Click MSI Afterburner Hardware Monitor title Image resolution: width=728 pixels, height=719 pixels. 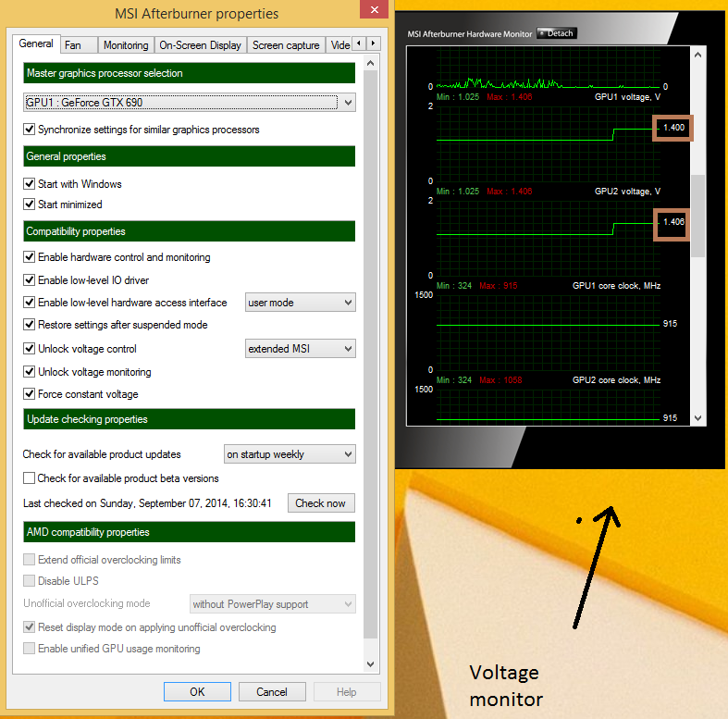point(469,34)
